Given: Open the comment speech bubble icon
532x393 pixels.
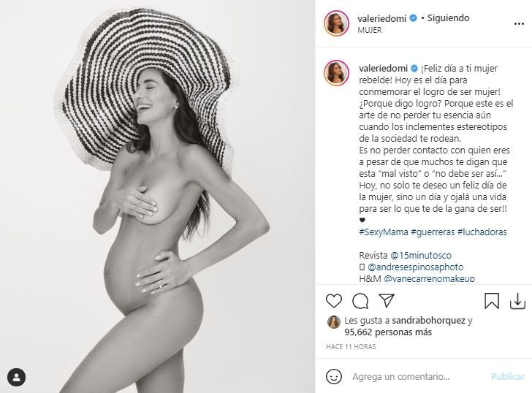Looking at the screenshot, I should (x=360, y=301).
